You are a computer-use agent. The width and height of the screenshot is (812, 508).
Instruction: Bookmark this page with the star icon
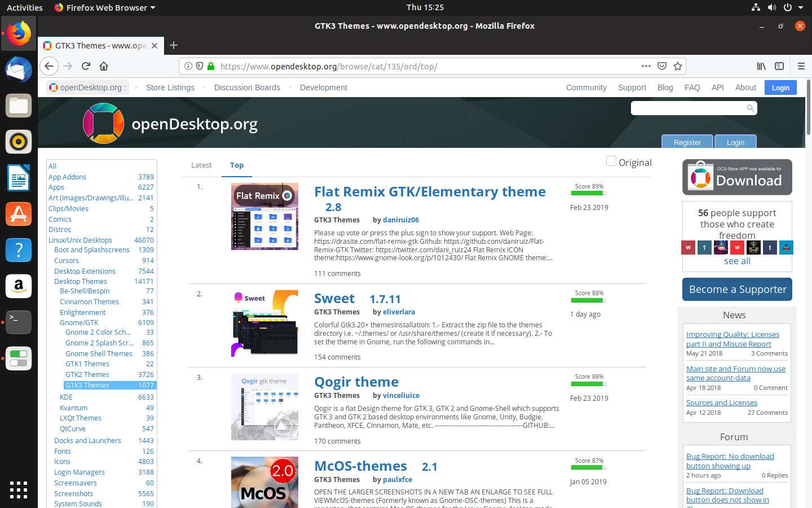pos(678,66)
